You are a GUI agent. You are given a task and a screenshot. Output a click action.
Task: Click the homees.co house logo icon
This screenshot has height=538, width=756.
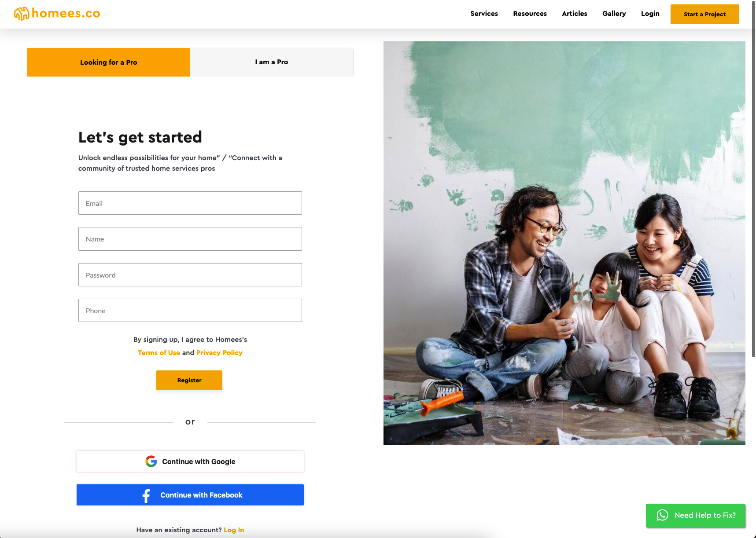[22, 14]
